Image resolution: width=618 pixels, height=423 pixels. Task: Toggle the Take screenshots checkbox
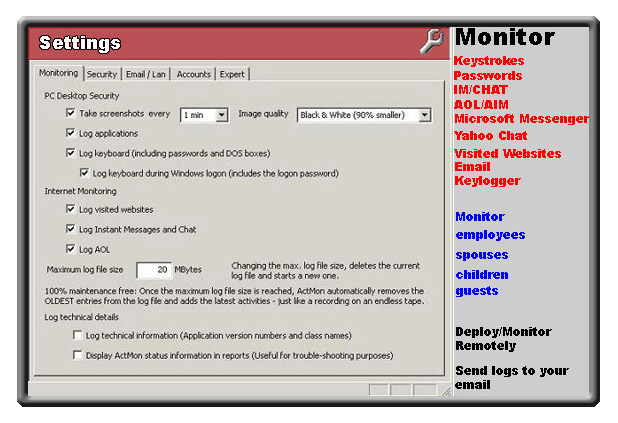point(71,113)
